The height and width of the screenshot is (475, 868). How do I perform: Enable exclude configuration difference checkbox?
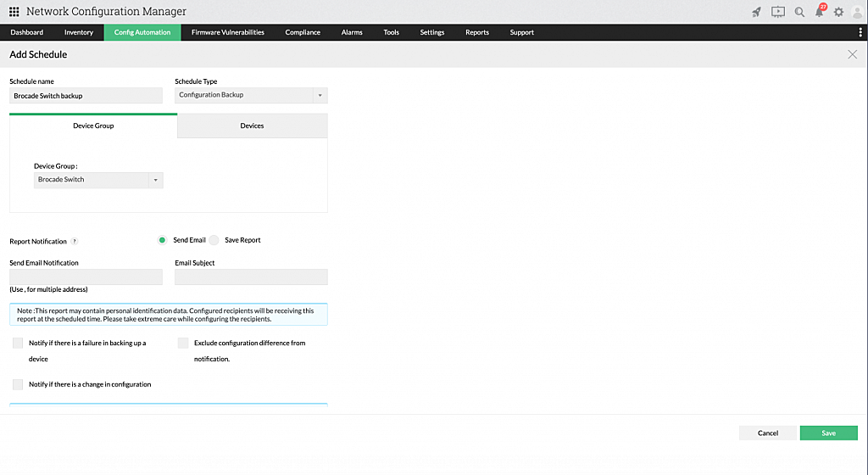(183, 344)
